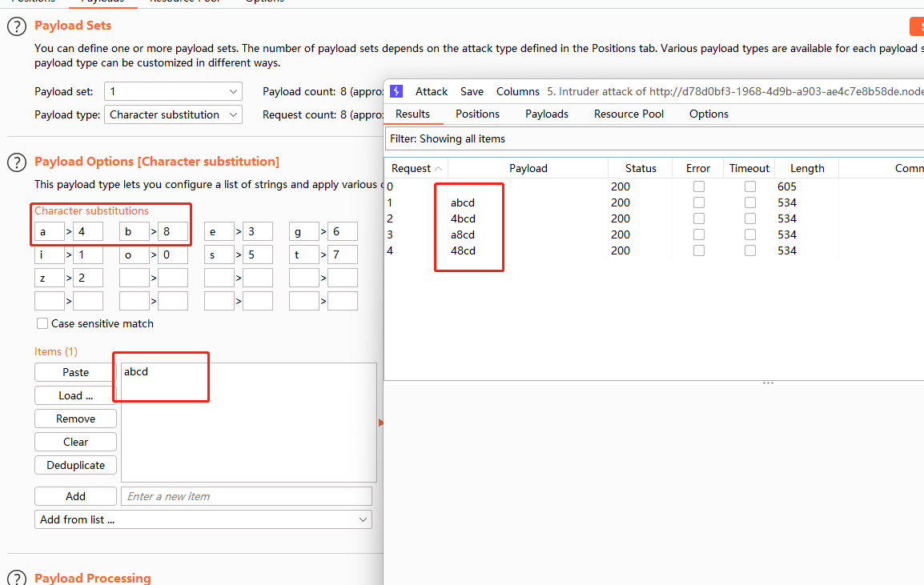Tick Error checkbox for request 2

[x=699, y=218]
